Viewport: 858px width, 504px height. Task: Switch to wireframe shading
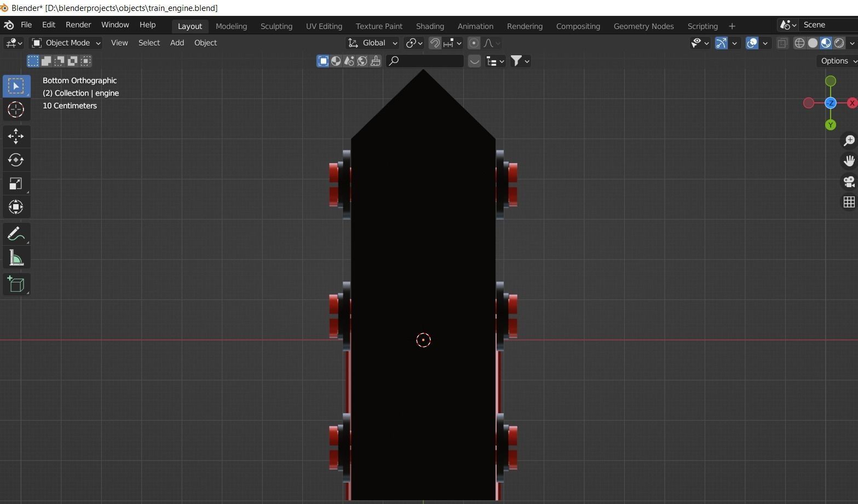point(800,43)
